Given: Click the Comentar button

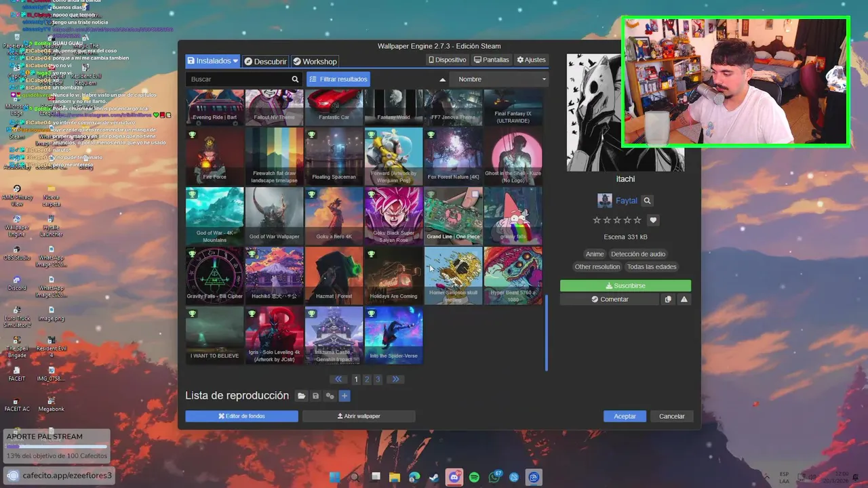Looking at the screenshot, I should point(610,299).
